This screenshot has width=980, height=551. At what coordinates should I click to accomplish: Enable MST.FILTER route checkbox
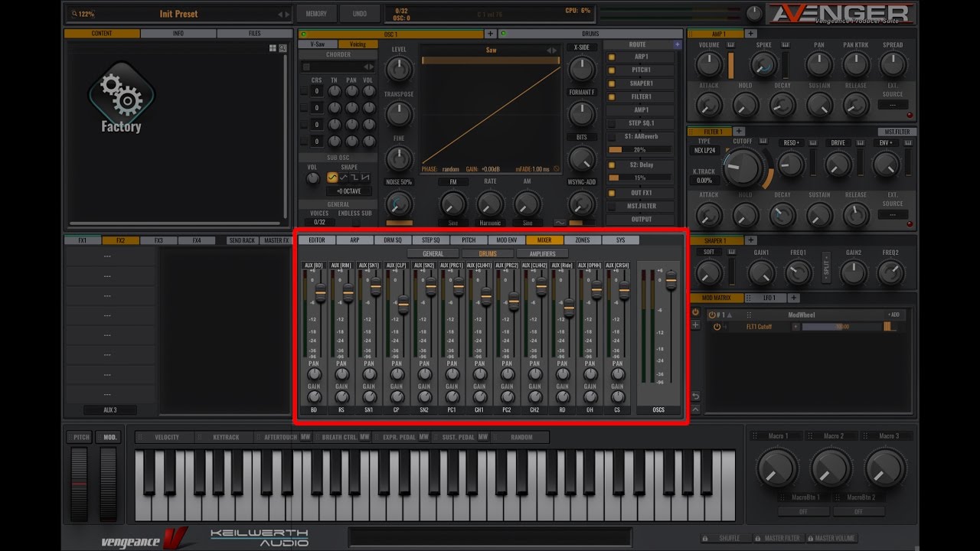pos(612,206)
